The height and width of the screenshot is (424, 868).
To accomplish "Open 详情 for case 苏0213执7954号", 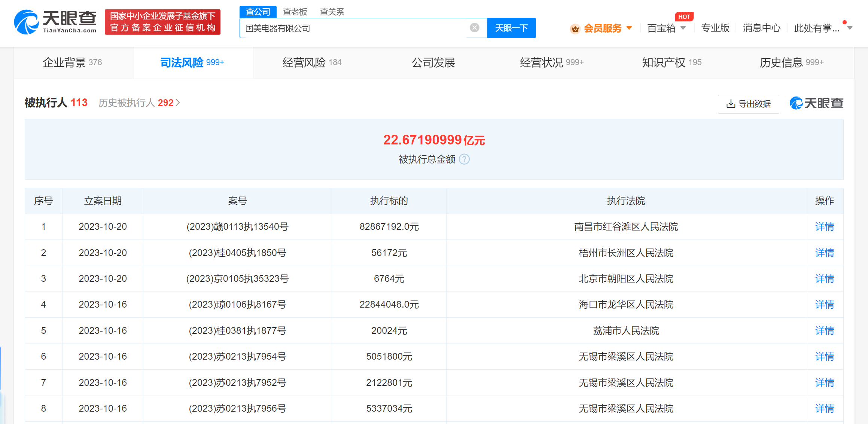I will coord(825,357).
